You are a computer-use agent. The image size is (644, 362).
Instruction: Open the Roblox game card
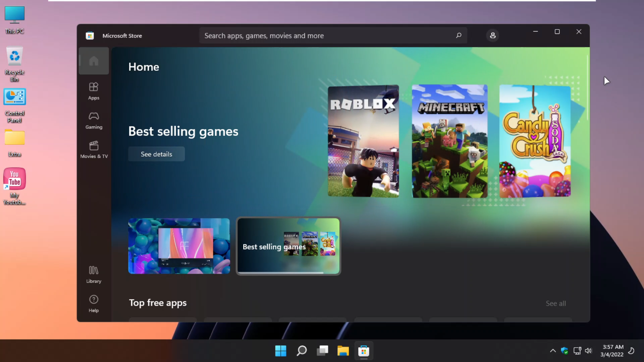pyautogui.click(x=363, y=141)
